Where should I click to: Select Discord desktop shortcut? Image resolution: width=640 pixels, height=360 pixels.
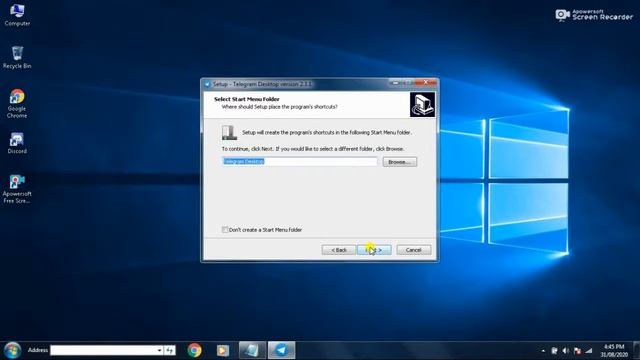17,143
